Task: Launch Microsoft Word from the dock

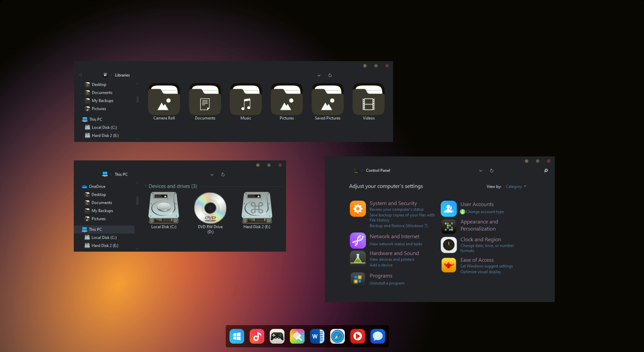Action: pos(317,336)
